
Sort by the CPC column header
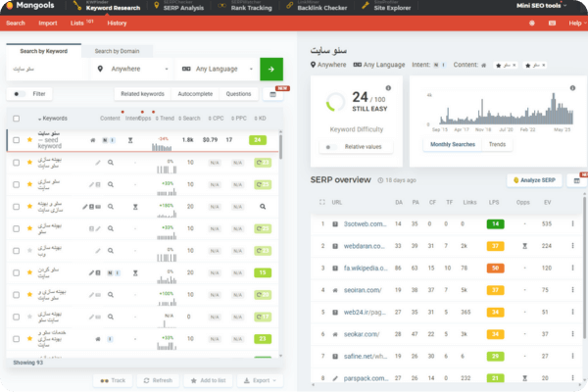pyautogui.click(x=216, y=119)
